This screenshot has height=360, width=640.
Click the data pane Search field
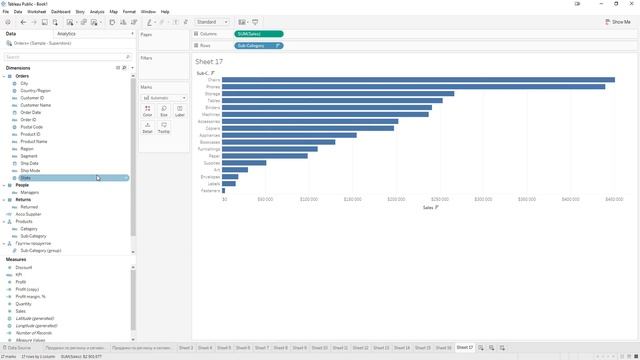point(68,57)
